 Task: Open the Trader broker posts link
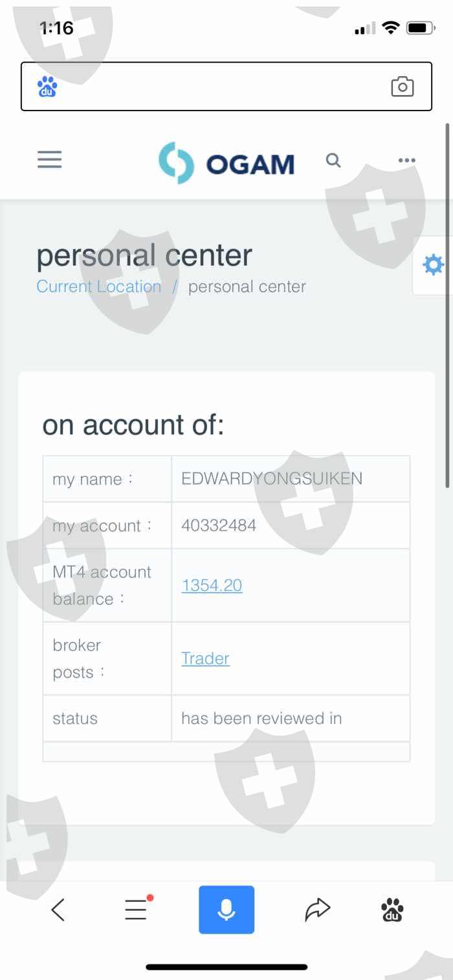click(205, 659)
